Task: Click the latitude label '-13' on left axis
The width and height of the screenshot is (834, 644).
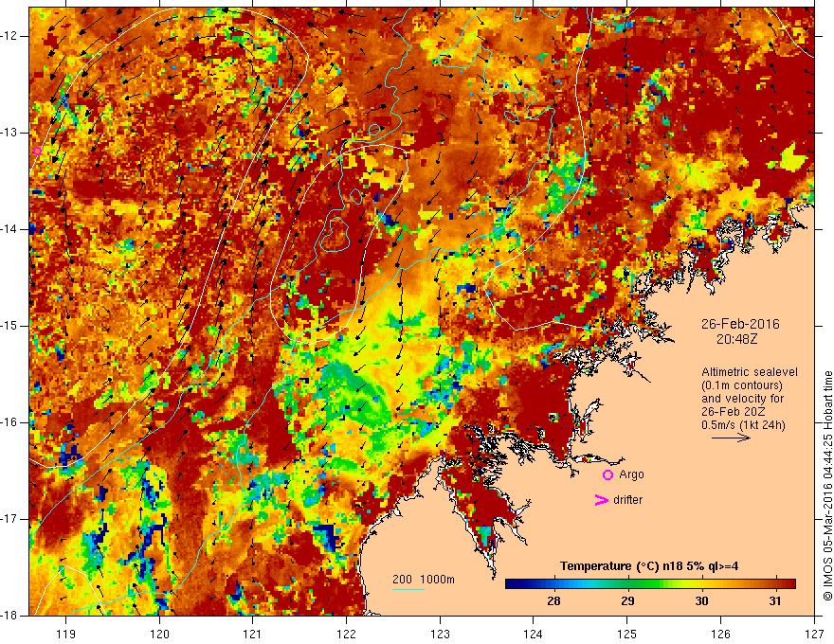Action: (9, 133)
